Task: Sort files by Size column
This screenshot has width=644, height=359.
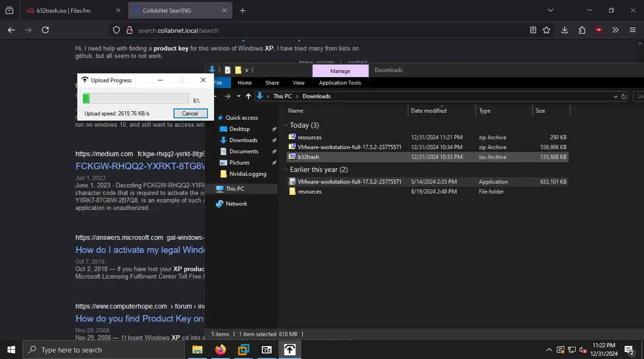Action: coord(551,111)
